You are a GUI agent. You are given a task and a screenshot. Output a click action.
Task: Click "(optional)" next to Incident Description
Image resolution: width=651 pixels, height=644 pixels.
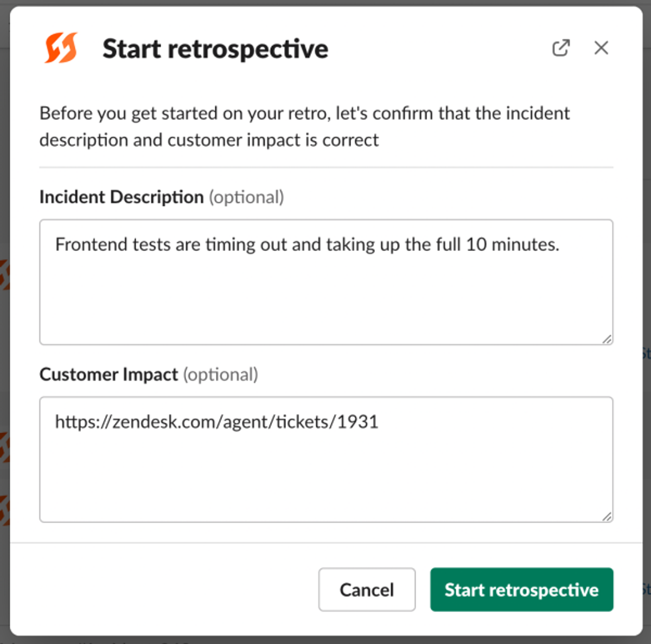(x=246, y=197)
